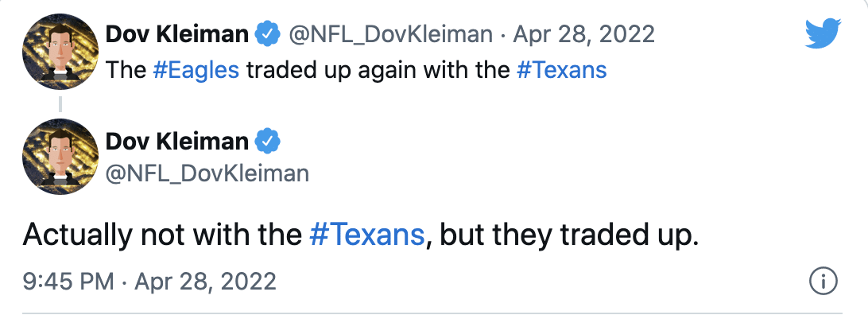Click the Twitter bird logo
This screenshot has height=315, width=868.
coord(823,33)
